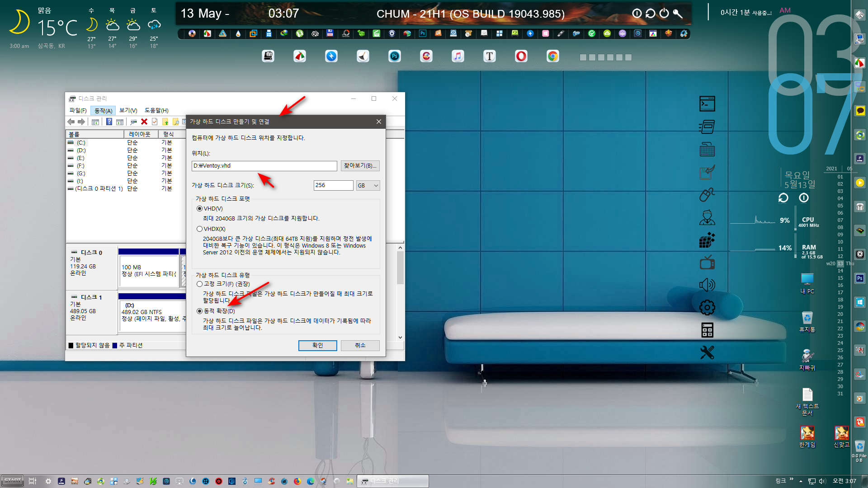The image size is (868, 488).
Task: Open the 동작(A) menu
Action: pyautogui.click(x=103, y=110)
